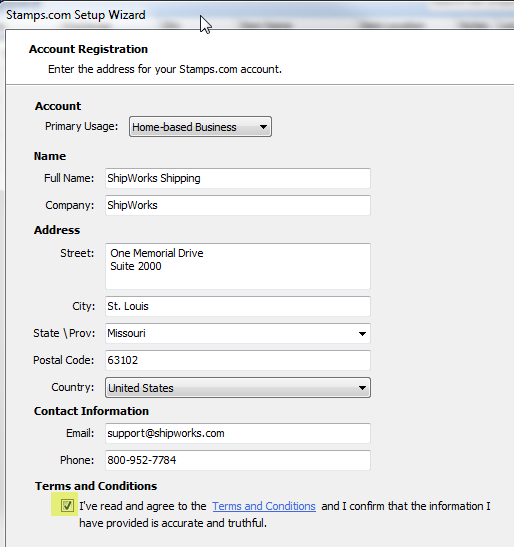Click the Primary Usage label
The image size is (514, 547).
(82, 126)
